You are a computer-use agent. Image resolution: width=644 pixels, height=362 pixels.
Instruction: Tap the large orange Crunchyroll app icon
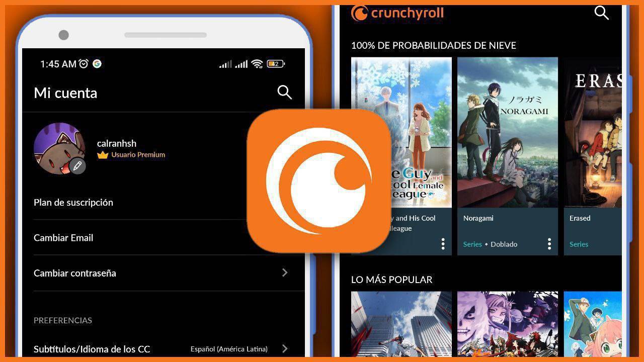319,180
